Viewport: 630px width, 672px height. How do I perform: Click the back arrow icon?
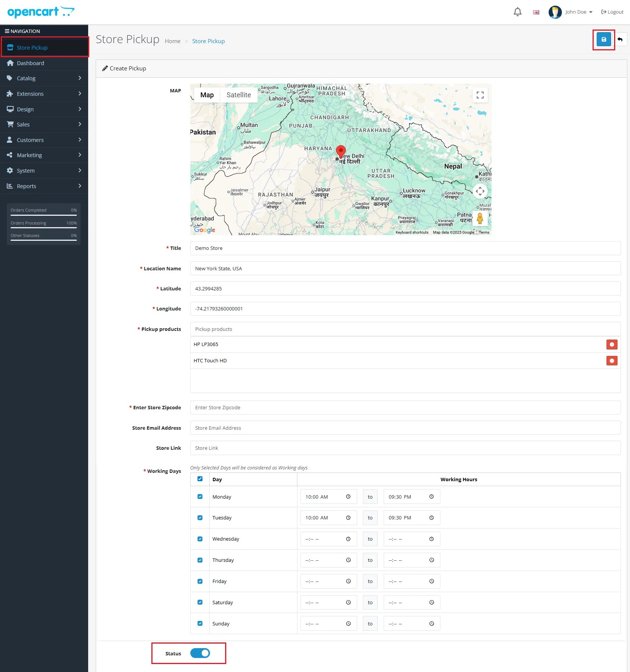(x=620, y=39)
